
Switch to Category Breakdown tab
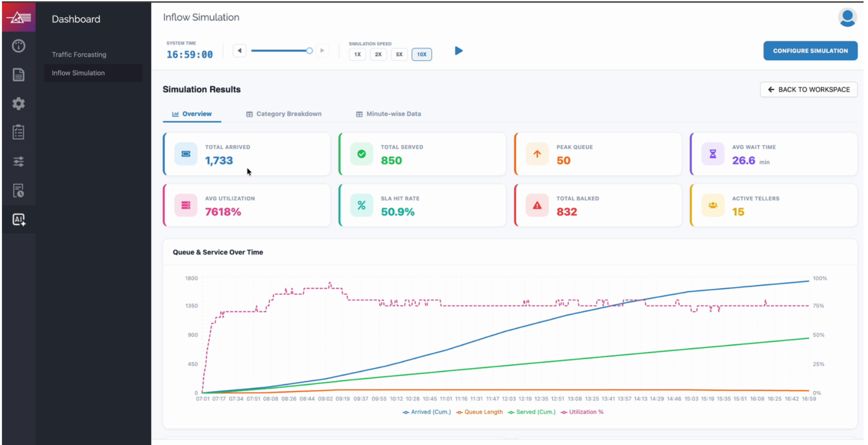point(284,114)
